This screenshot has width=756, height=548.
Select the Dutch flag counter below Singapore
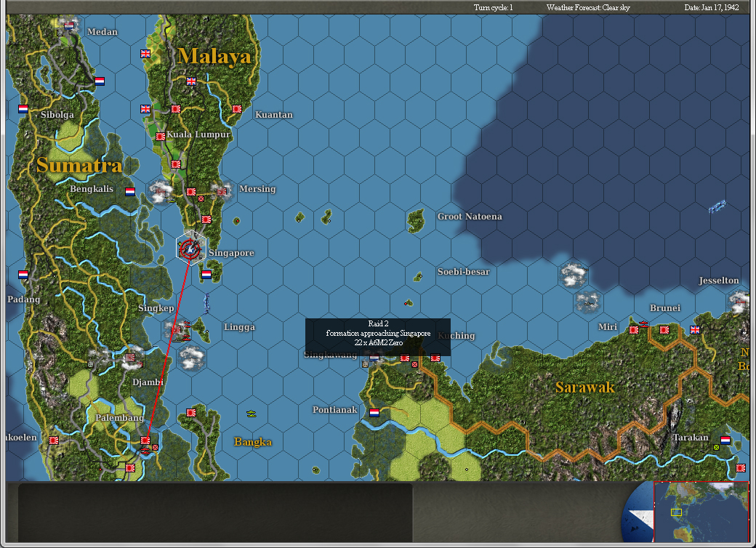(206, 275)
